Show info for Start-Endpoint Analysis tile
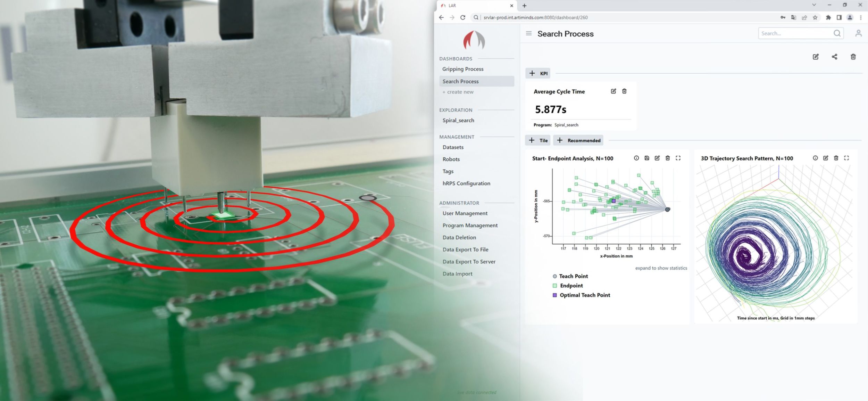The width and height of the screenshot is (868, 401). 636,158
